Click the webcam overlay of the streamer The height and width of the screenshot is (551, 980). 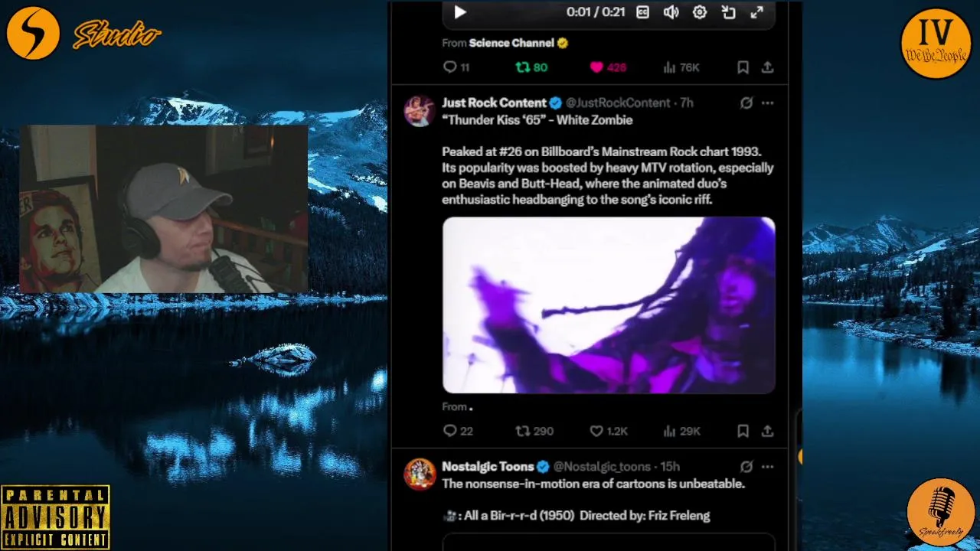coord(163,209)
